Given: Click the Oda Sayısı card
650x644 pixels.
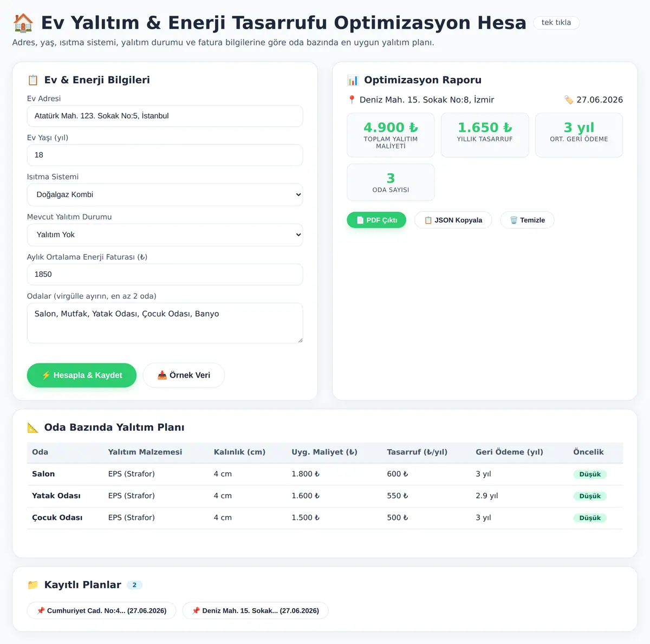Looking at the screenshot, I should click(391, 182).
